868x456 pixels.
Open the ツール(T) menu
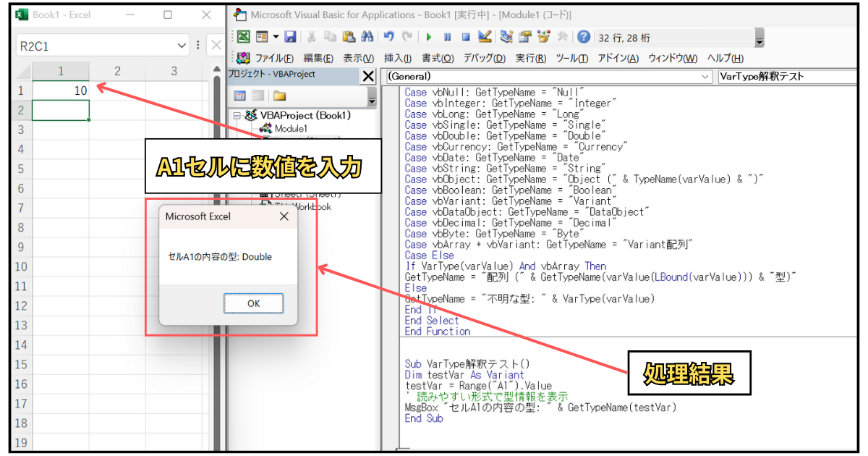(572, 59)
